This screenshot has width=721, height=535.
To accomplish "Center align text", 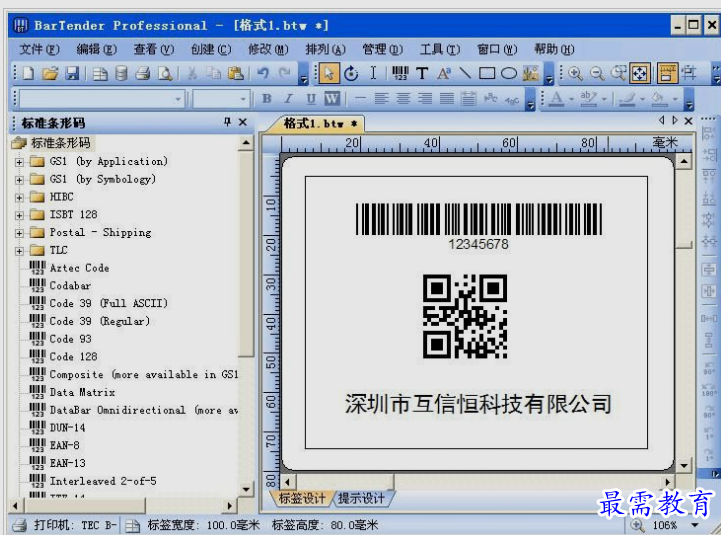I will tap(403, 98).
